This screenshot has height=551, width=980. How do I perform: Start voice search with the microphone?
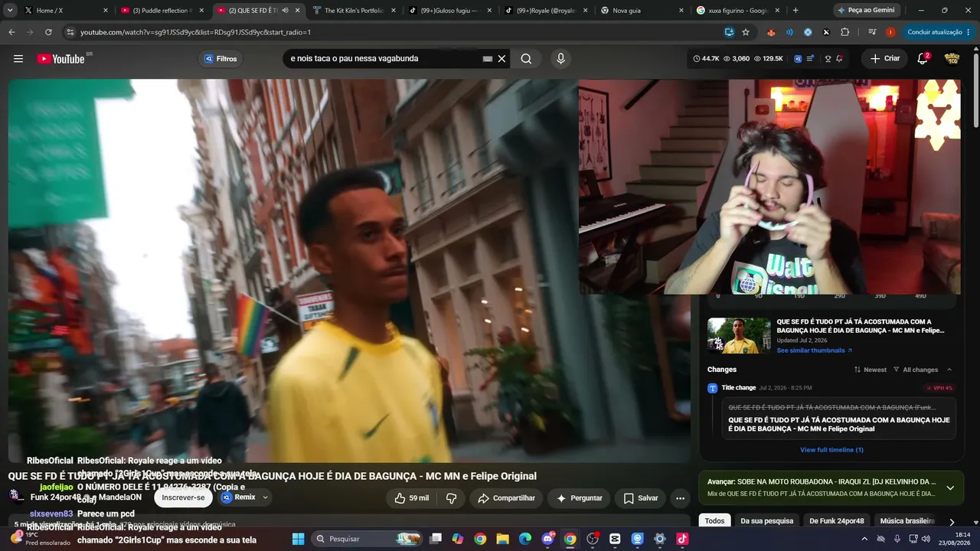pos(561,59)
